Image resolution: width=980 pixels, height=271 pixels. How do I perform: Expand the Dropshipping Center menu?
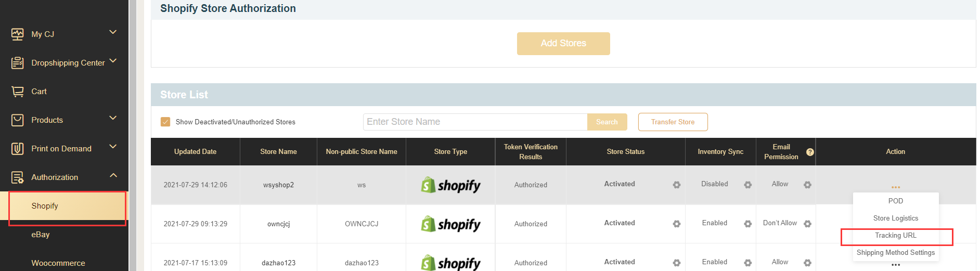point(113,61)
